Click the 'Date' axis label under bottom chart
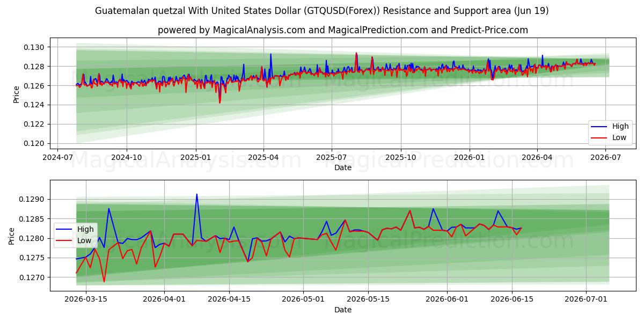The width and height of the screenshot is (644, 322). click(343, 310)
